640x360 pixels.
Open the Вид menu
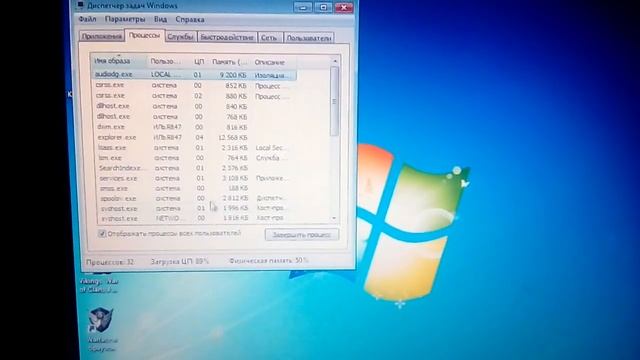(160, 20)
